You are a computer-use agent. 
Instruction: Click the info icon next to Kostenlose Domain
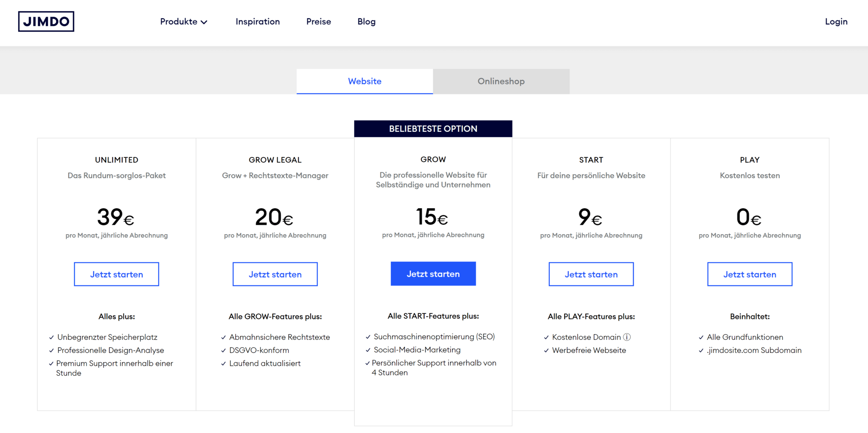(627, 337)
